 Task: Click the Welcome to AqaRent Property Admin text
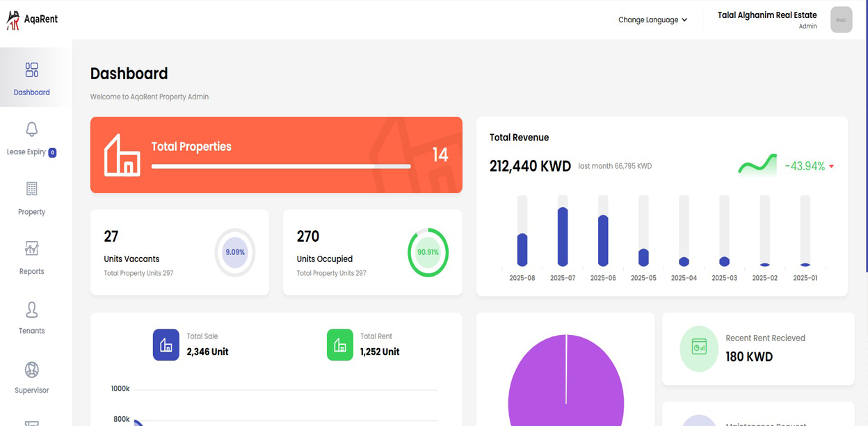click(x=150, y=97)
